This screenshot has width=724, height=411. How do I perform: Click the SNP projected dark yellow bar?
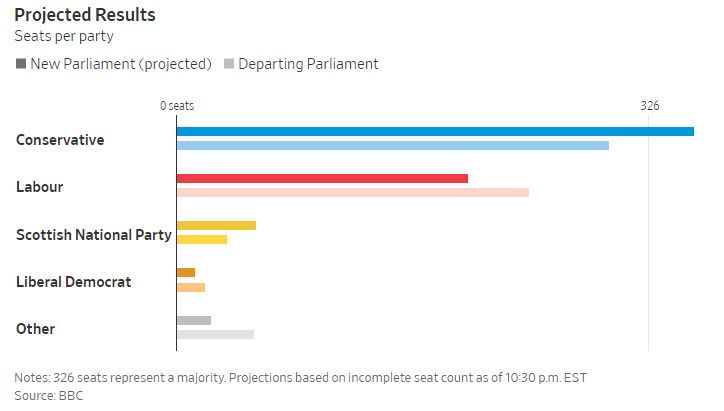coord(216,225)
